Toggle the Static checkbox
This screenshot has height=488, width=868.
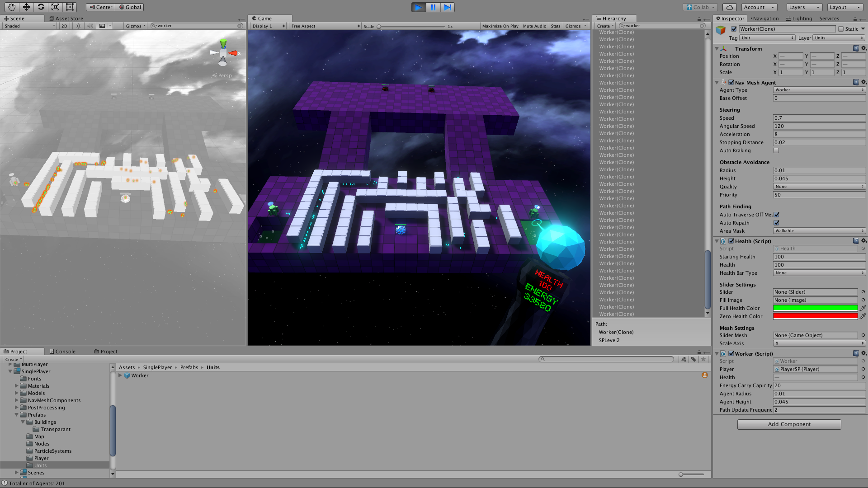point(841,29)
